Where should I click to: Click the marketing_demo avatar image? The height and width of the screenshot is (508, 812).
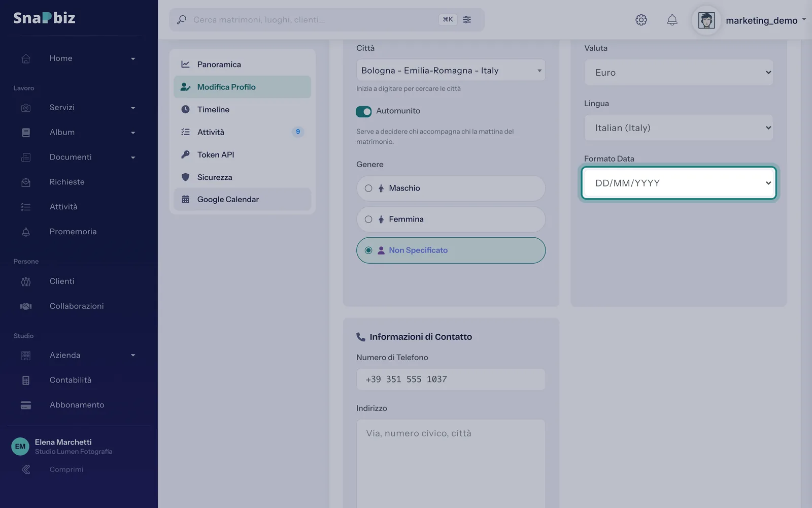click(x=706, y=20)
